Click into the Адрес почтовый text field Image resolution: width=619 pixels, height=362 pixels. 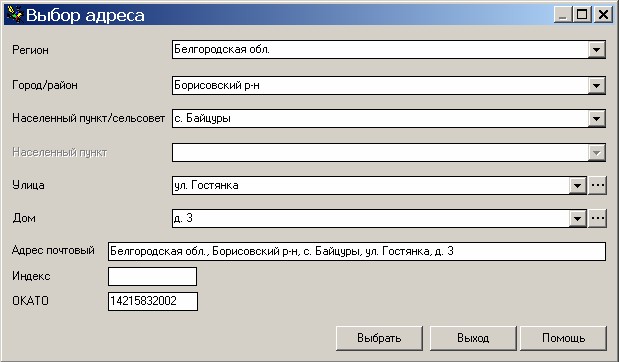coord(357,251)
